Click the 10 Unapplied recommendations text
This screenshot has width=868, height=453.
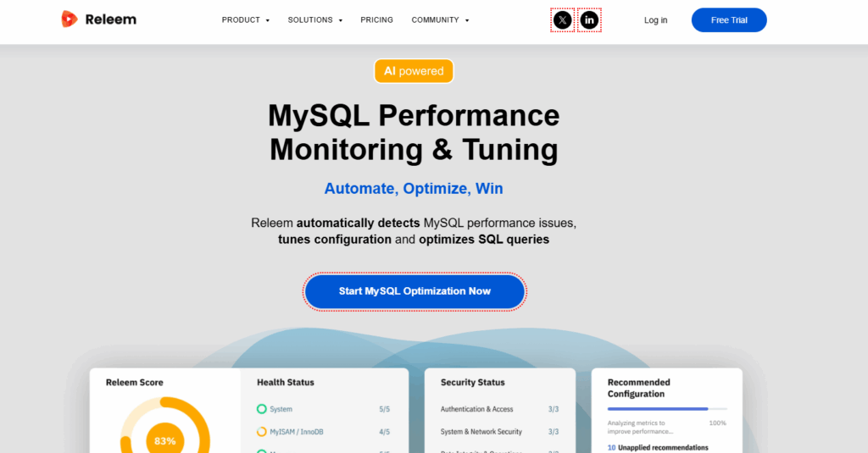point(658,447)
